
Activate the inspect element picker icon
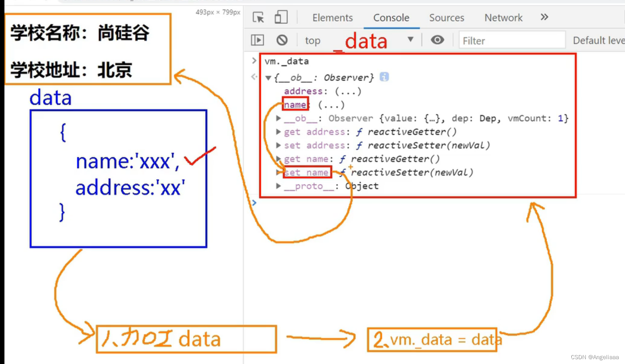(x=258, y=17)
